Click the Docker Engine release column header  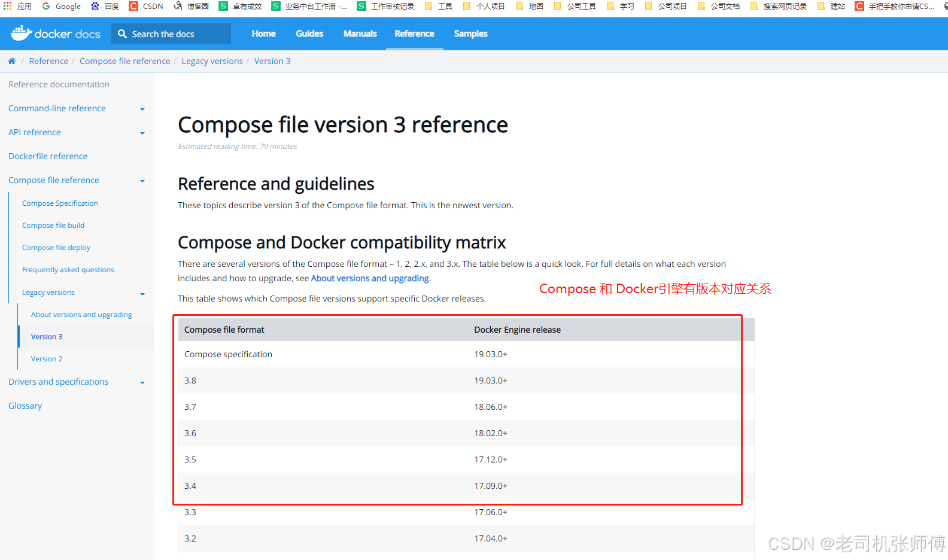518,330
